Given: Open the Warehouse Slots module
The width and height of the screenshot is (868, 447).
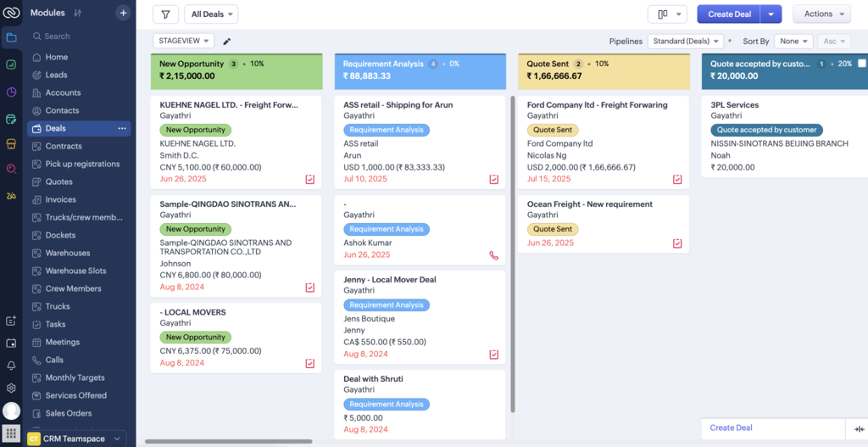Looking at the screenshot, I should (x=75, y=271).
